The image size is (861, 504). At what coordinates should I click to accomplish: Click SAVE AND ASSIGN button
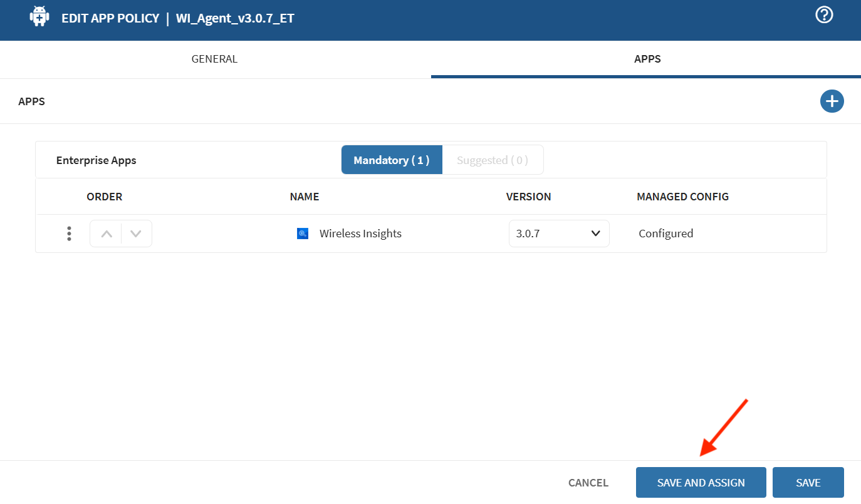(701, 483)
